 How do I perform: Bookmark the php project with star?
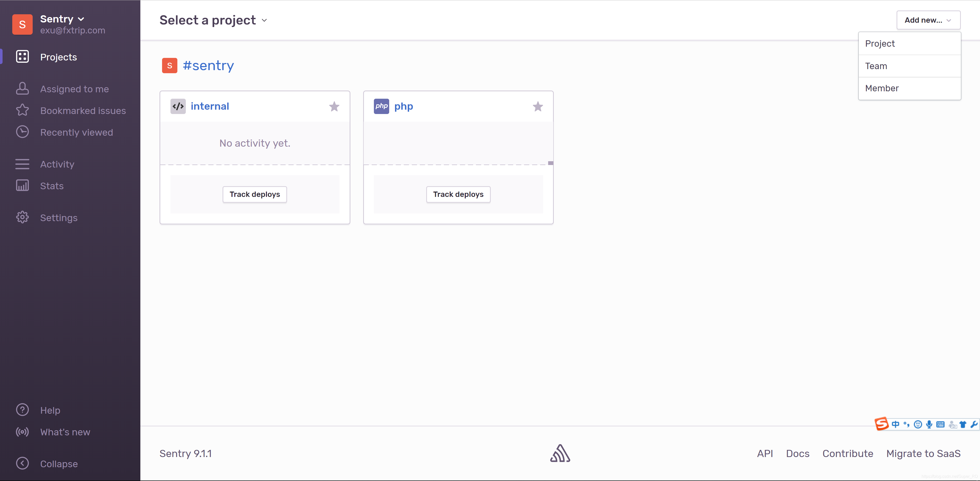[537, 106]
